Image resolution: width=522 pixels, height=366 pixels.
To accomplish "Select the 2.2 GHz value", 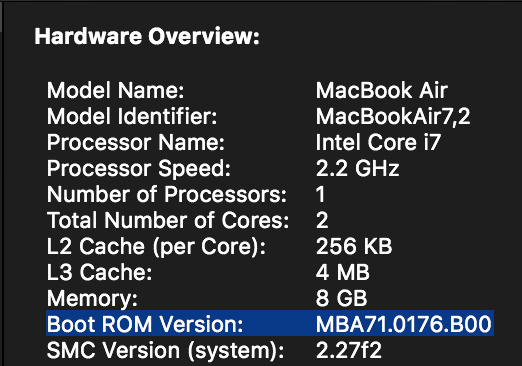I will point(357,168).
